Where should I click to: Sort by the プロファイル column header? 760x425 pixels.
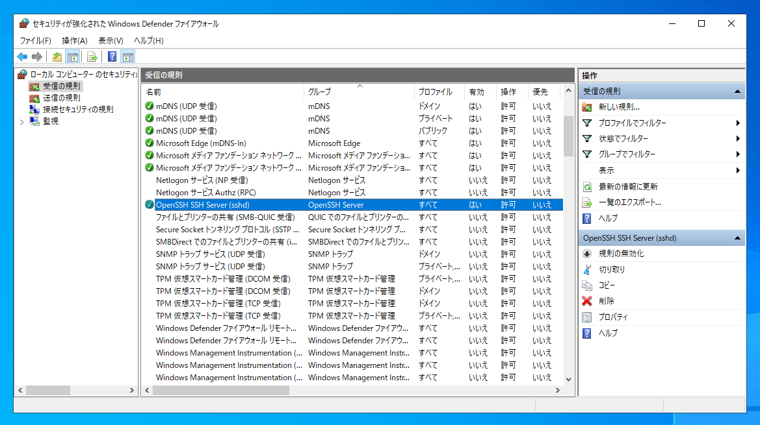pos(439,92)
